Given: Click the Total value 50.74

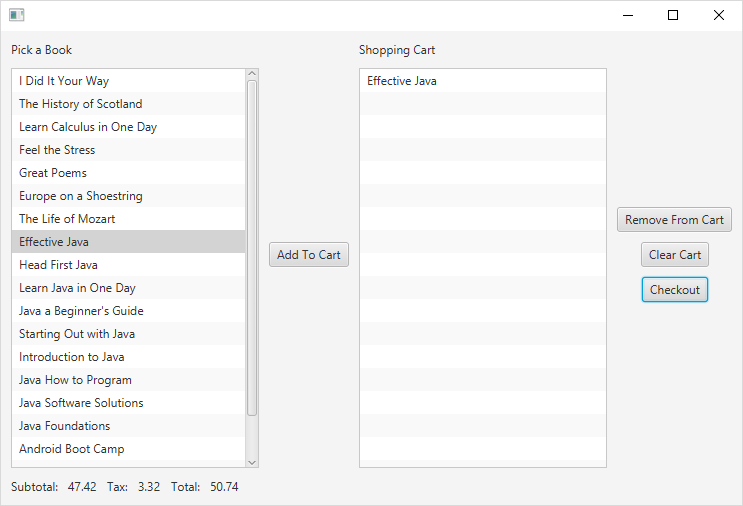Looking at the screenshot, I should pos(224,487).
